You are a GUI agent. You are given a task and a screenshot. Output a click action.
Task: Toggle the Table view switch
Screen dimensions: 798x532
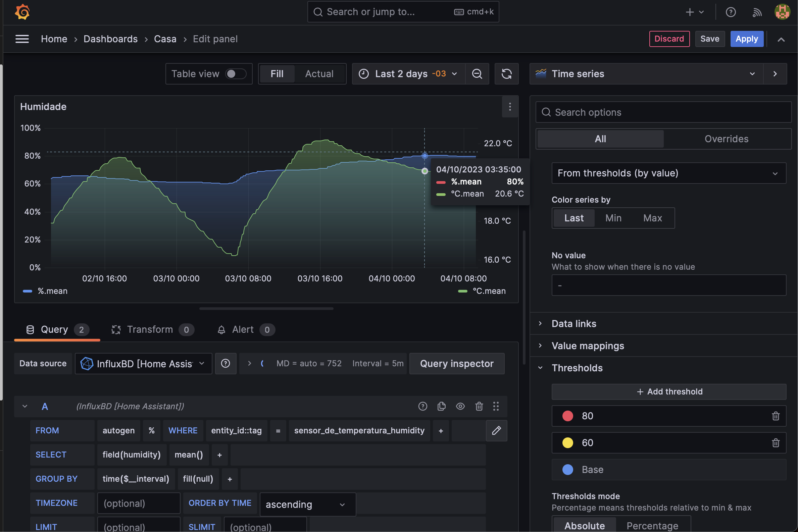(x=236, y=73)
